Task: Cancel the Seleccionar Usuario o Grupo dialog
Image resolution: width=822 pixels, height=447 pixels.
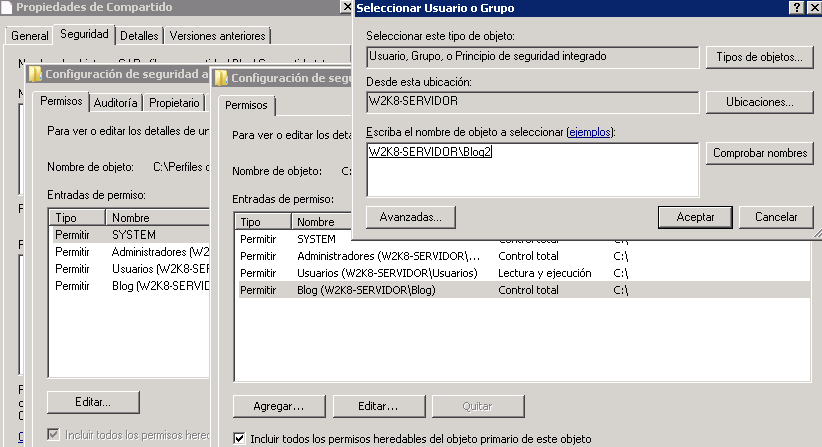Action: (776, 217)
